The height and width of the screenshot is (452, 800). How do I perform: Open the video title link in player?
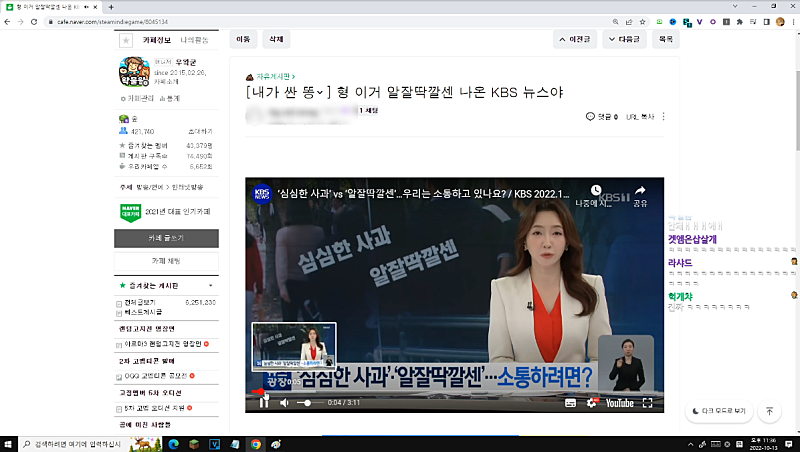pos(423,194)
